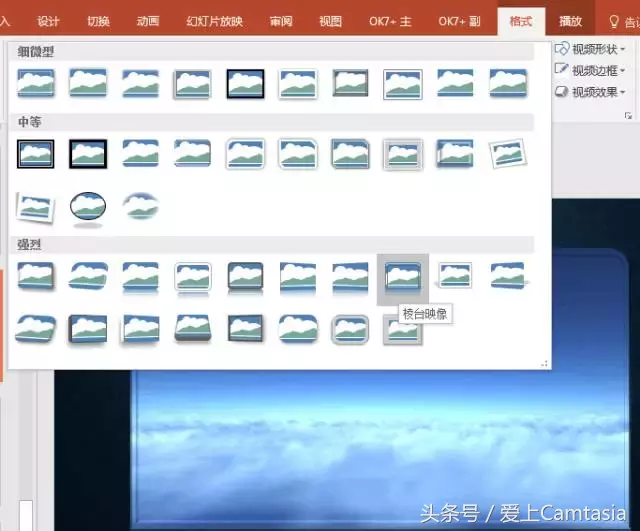Open the 幻灯片放映 tab
The image size is (640, 531).
click(214, 21)
